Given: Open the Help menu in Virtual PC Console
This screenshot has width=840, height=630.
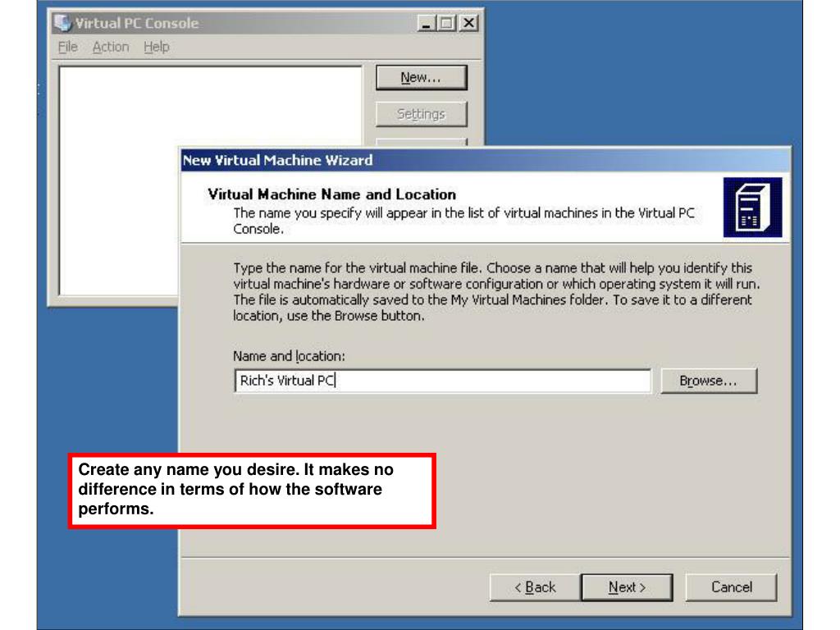Looking at the screenshot, I should (157, 47).
